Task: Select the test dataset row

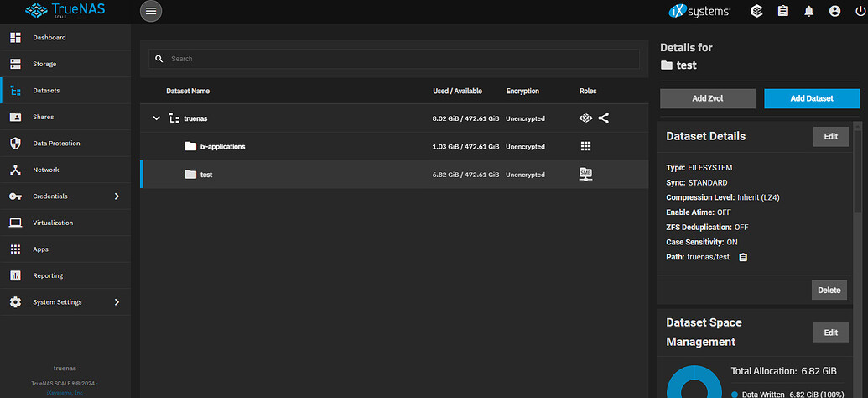Action: coord(394,174)
